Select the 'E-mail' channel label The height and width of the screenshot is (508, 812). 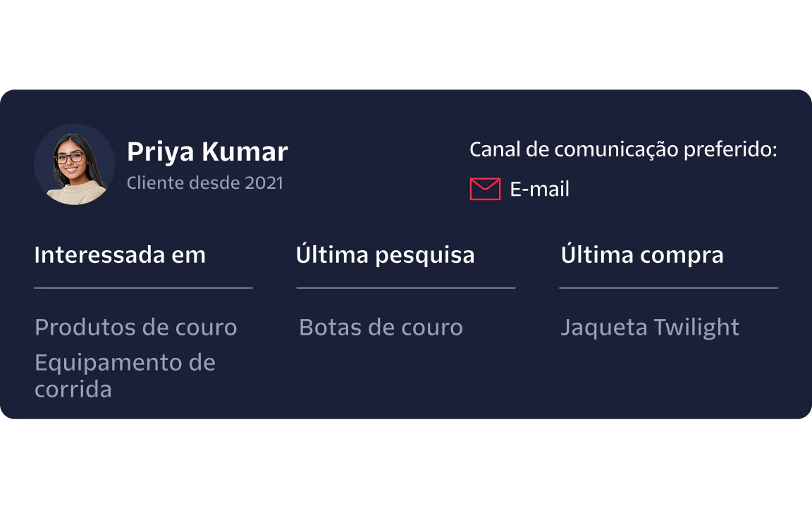point(540,189)
